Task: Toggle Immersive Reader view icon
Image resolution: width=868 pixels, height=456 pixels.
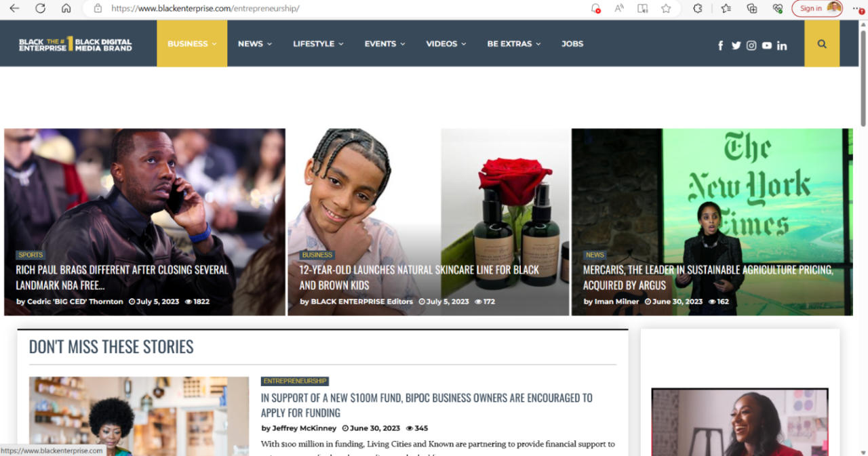Action: click(x=642, y=8)
